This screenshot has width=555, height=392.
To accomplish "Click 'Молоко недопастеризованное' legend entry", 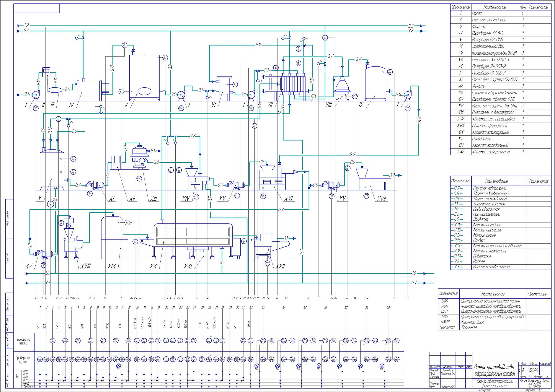I will 497,246.
